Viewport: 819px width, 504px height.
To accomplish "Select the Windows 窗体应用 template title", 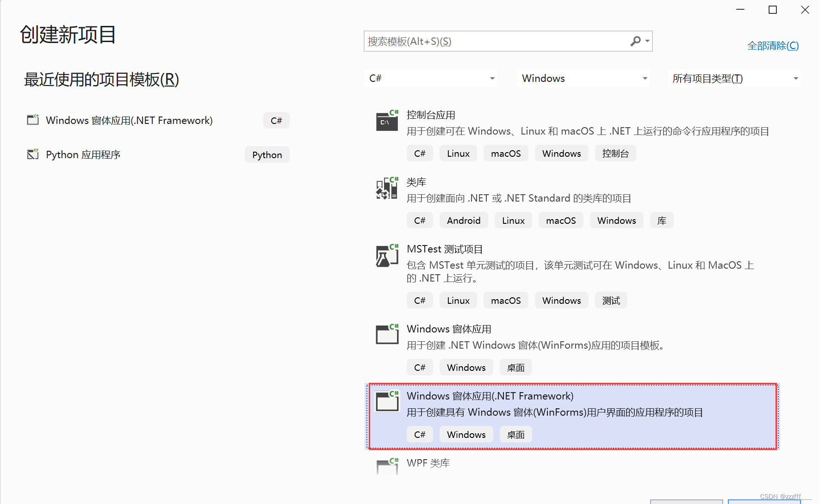I will pyautogui.click(x=449, y=329).
